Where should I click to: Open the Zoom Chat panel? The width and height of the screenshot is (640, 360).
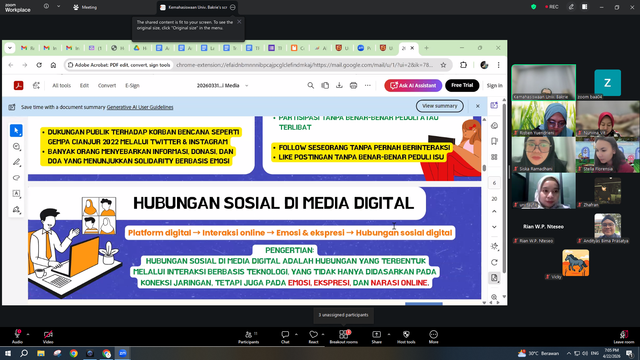(285, 337)
